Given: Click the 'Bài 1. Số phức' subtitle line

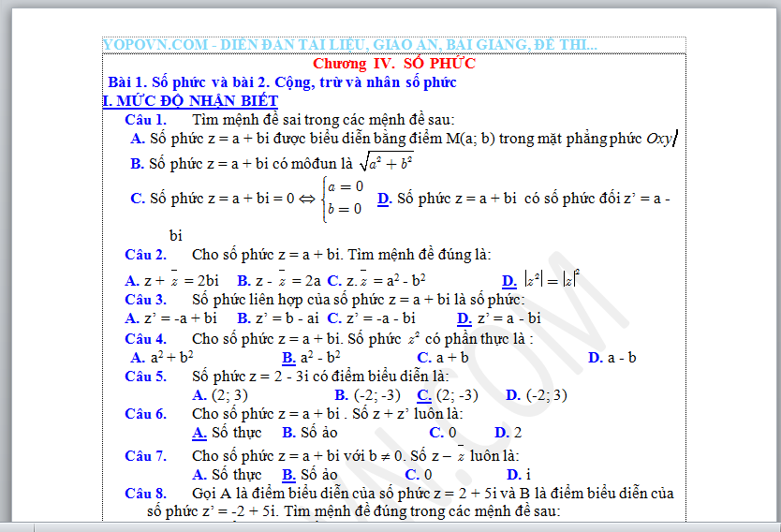Looking at the screenshot, I should point(282,82).
